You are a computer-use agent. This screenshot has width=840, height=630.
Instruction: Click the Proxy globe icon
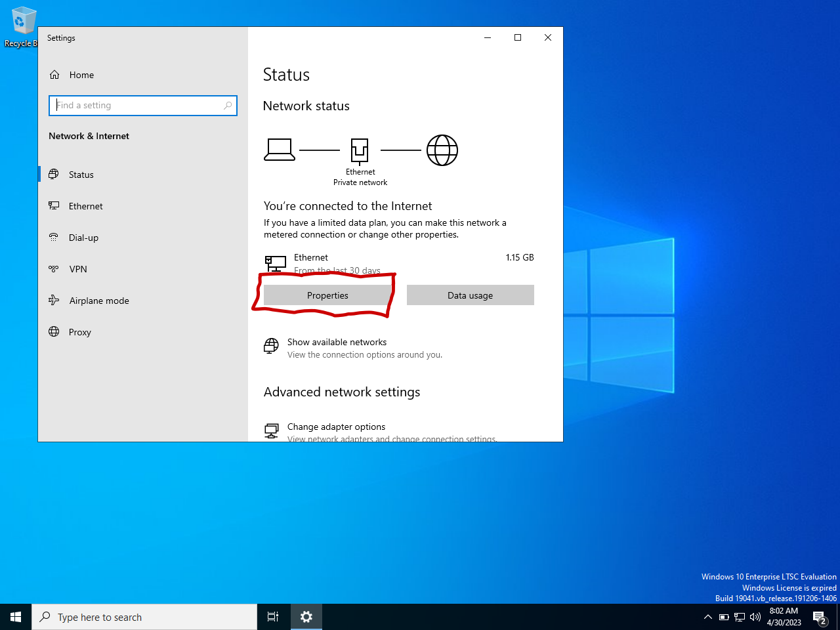click(54, 332)
